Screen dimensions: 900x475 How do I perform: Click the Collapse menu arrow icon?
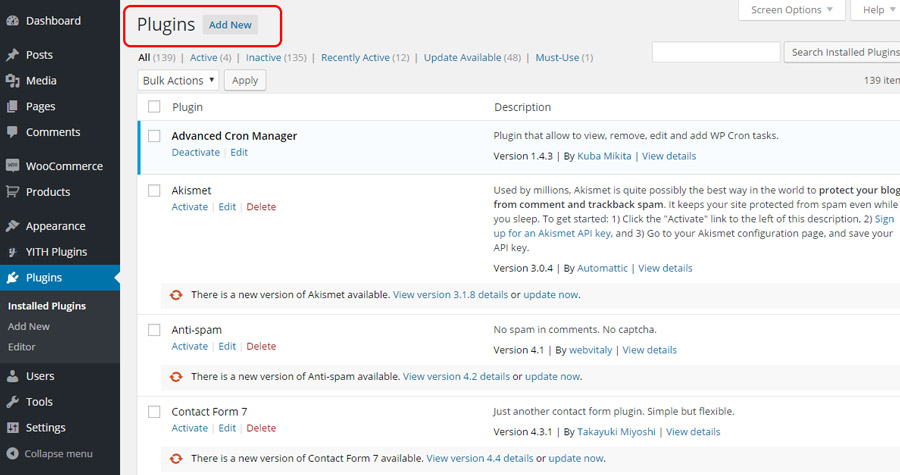[12, 453]
